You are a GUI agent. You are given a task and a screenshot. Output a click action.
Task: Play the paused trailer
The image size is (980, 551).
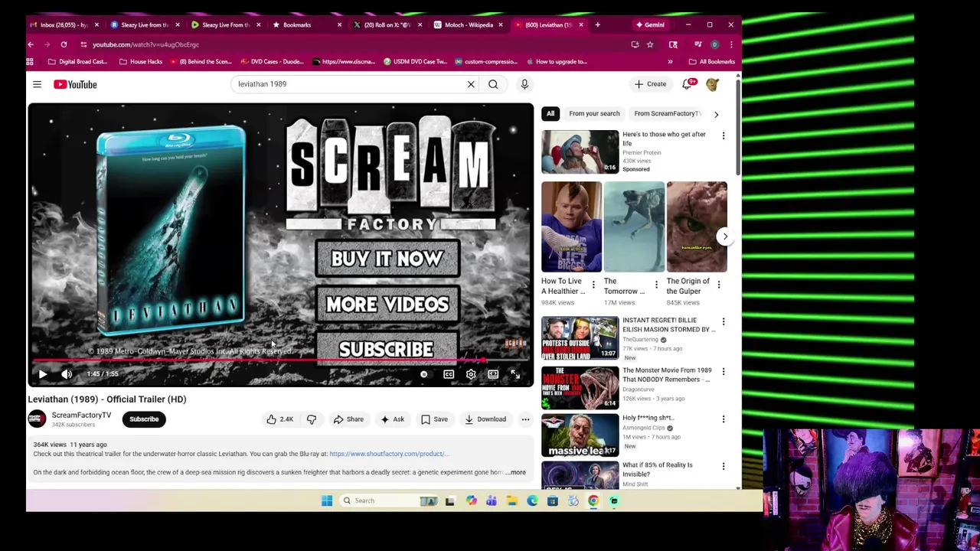point(43,374)
